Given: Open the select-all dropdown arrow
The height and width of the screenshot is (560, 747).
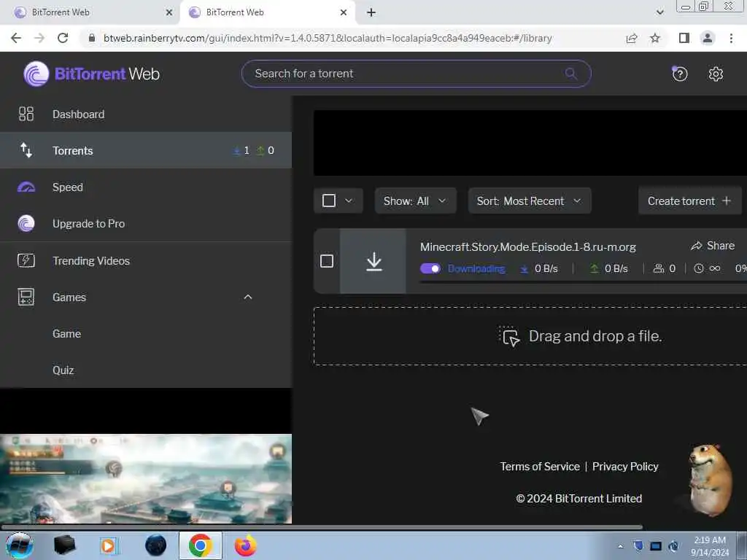Looking at the screenshot, I should (x=349, y=201).
